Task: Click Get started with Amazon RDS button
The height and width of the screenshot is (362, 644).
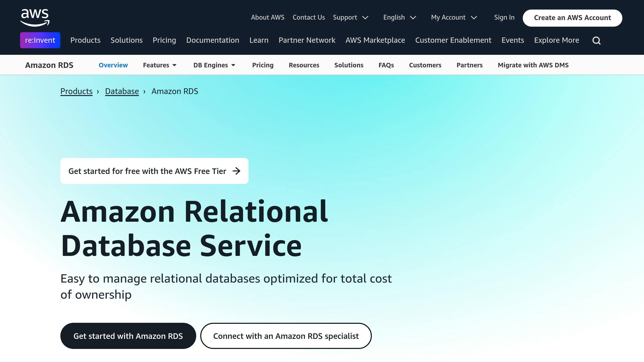Action: (x=128, y=336)
